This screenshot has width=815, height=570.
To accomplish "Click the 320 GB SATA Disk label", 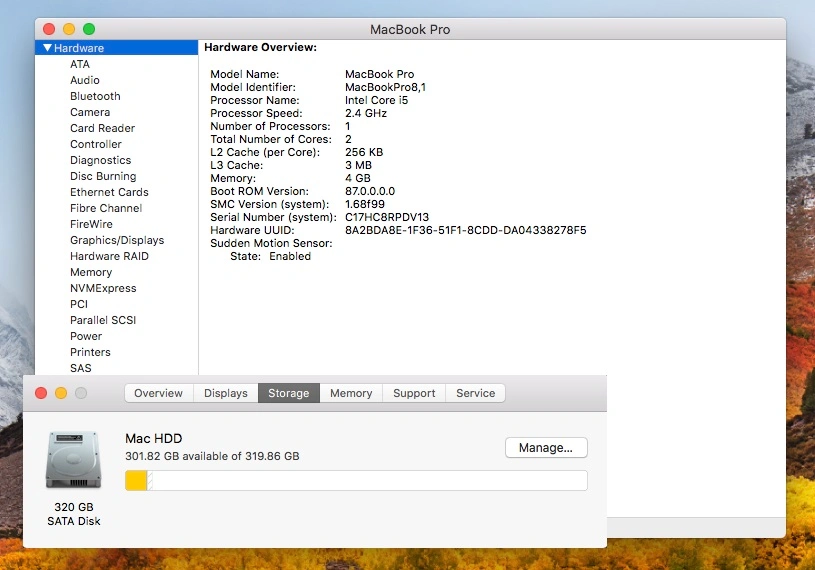I will [74, 514].
